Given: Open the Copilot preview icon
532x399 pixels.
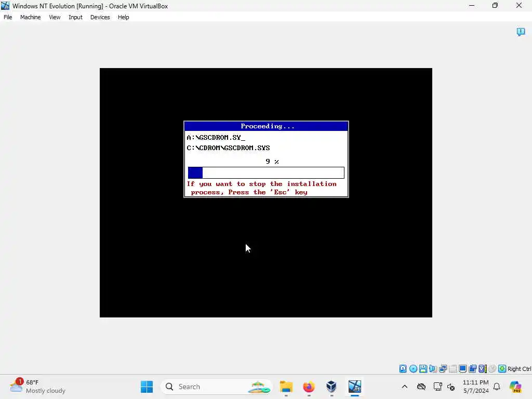Looking at the screenshot, I should [515, 387].
